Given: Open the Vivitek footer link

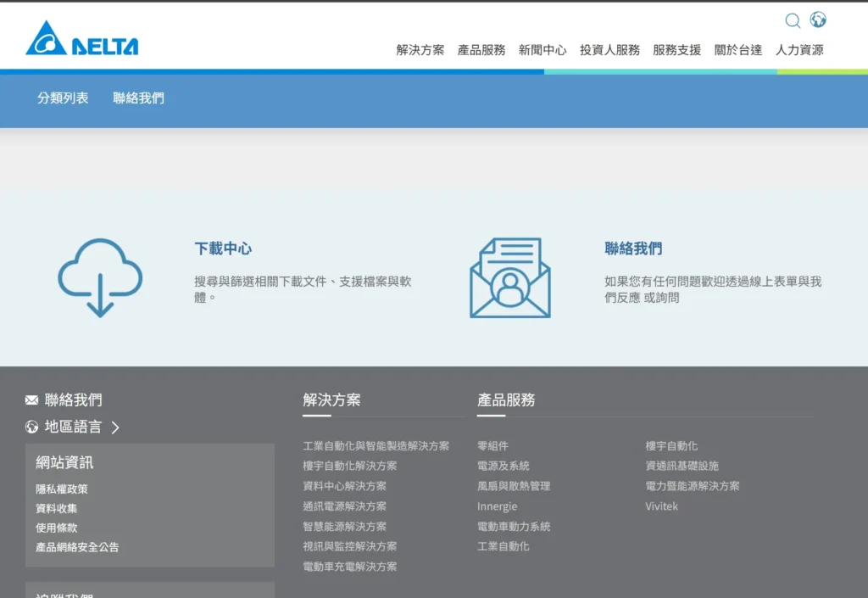Looking at the screenshot, I should tap(661, 506).
